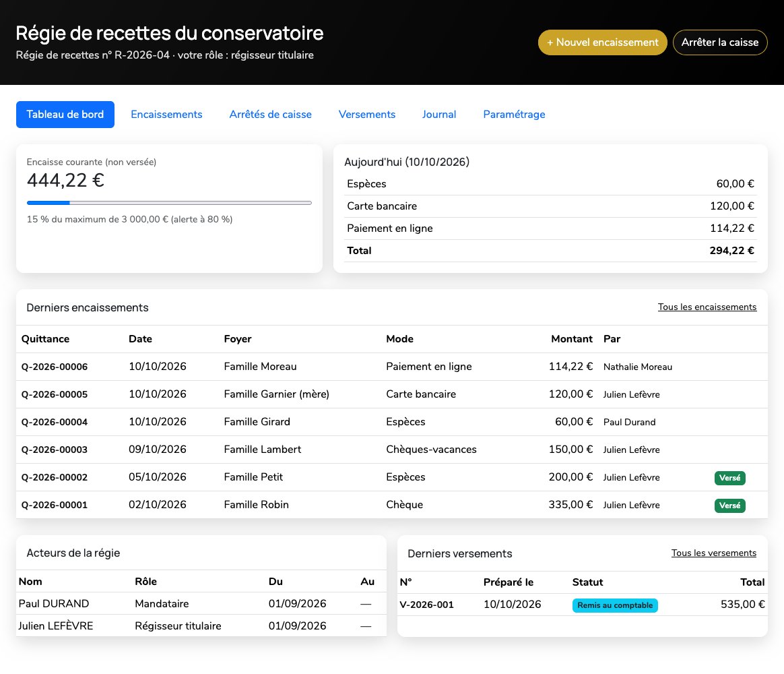The height and width of the screenshot is (674, 784).
Task: Click Paul DURAND in Acteurs table
Action: tap(53, 603)
